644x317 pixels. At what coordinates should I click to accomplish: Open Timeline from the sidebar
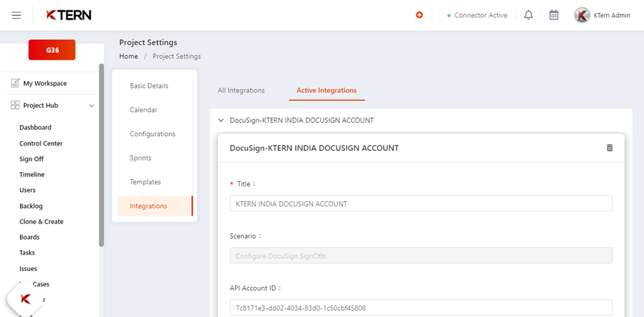tap(32, 174)
